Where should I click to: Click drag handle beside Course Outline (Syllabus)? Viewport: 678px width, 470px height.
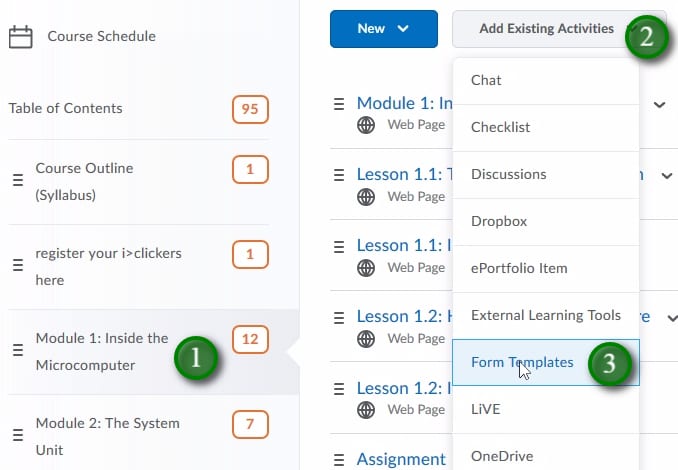(17, 181)
